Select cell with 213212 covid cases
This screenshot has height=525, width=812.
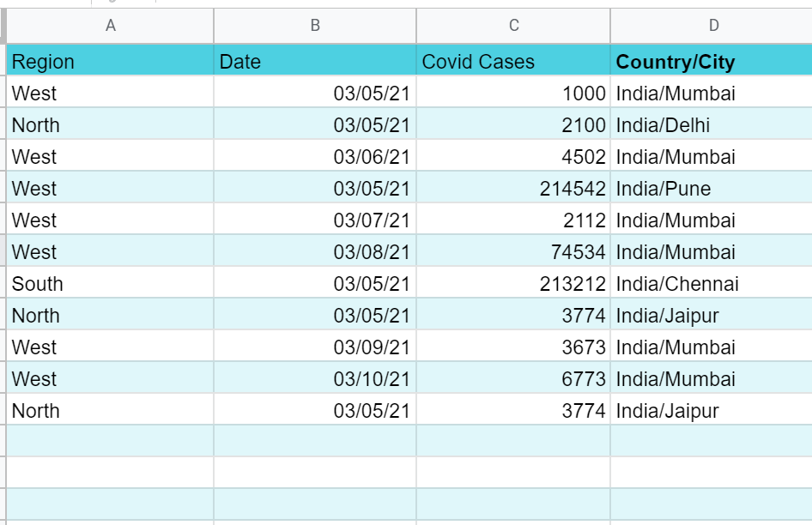click(513, 283)
